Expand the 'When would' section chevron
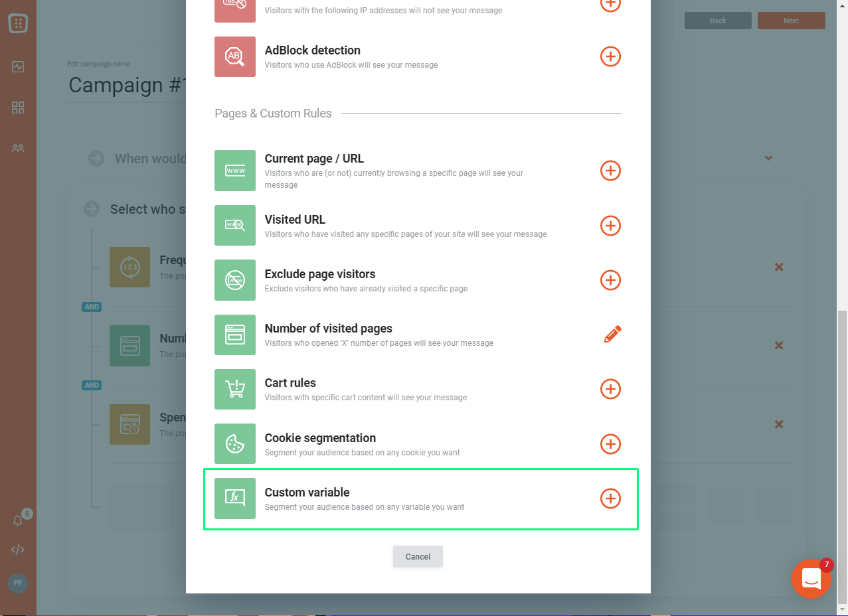 tap(768, 158)
